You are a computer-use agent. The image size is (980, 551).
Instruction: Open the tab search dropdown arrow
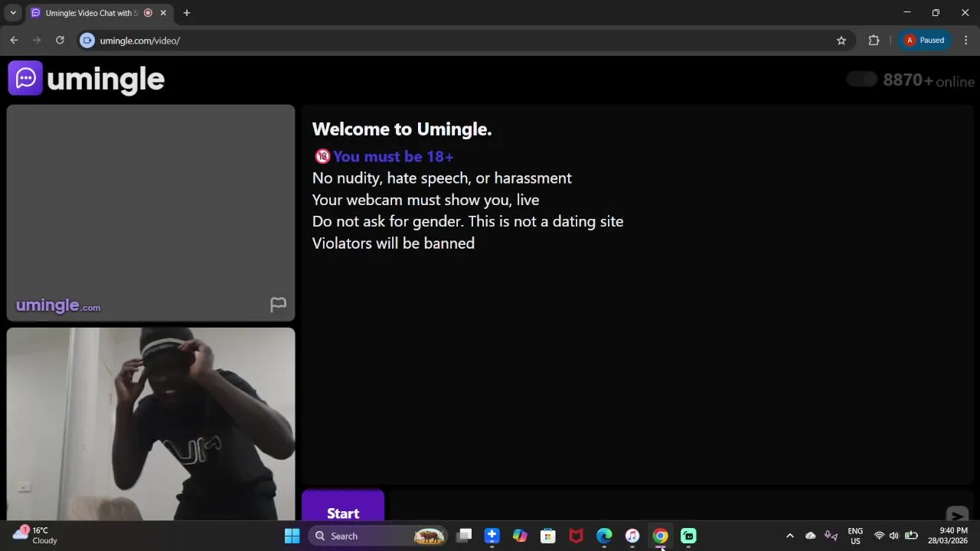(x=13, y=13)
